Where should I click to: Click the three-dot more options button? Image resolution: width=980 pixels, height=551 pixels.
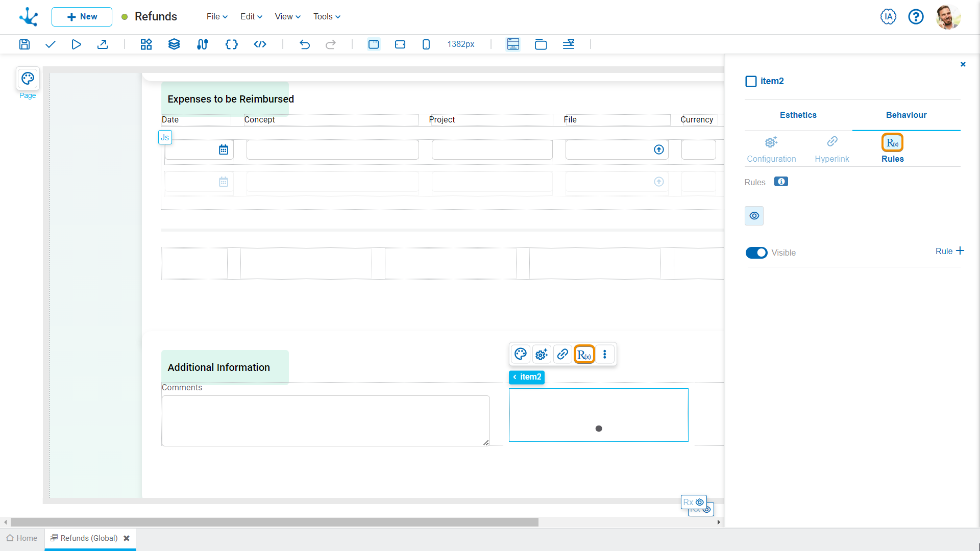point(605,355)
